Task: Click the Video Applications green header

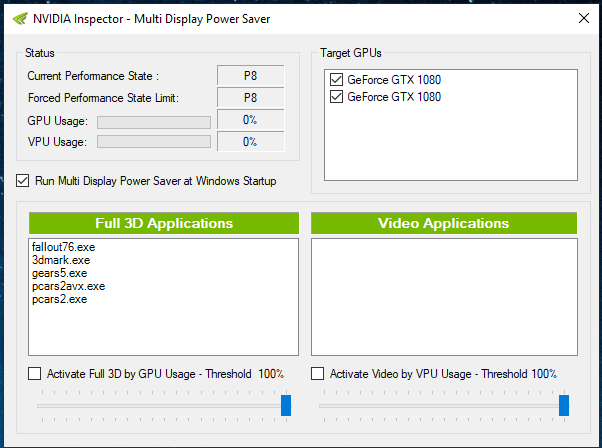Action: pos(444,223)
